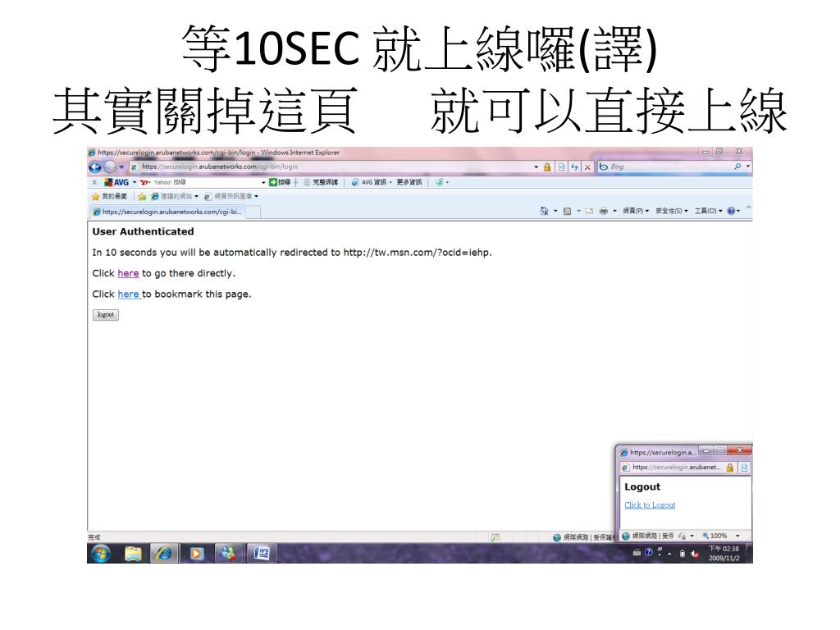This screenshot has width=840, height=630.
Task: Click first 'here' link to go directly
Action: [x=128, y=273]
